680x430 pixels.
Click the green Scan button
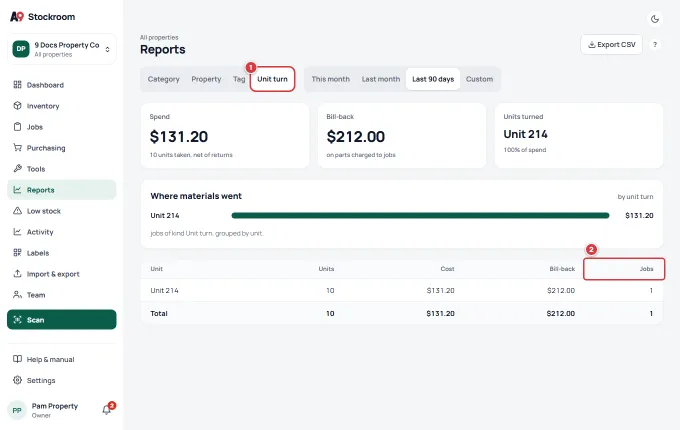(x=62, y=319)
